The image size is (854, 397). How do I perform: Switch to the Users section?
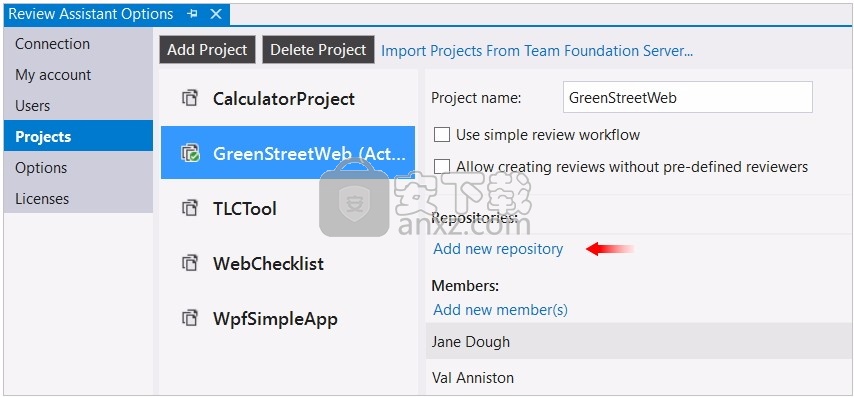click(x=33, y=106)
